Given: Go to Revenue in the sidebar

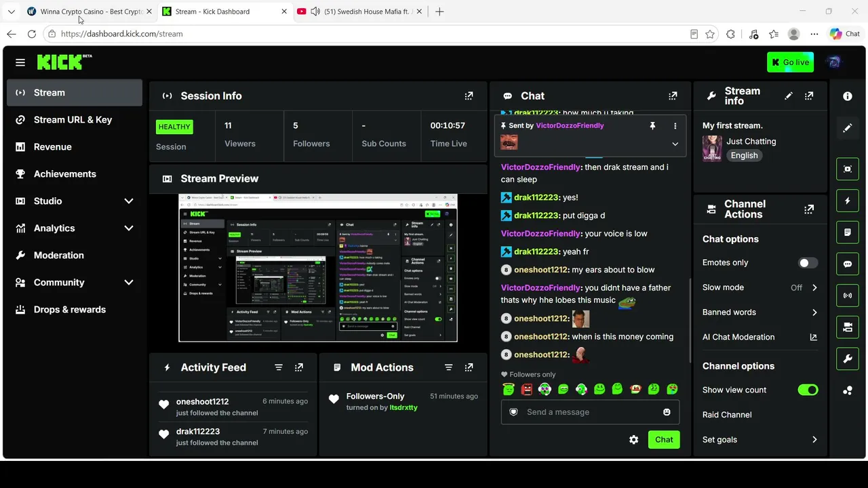Looking at the screenshot, I should (75, 147).
